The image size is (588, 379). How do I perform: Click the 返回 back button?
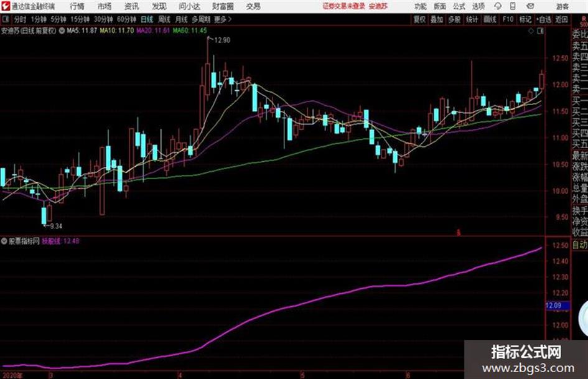point(561,19)
